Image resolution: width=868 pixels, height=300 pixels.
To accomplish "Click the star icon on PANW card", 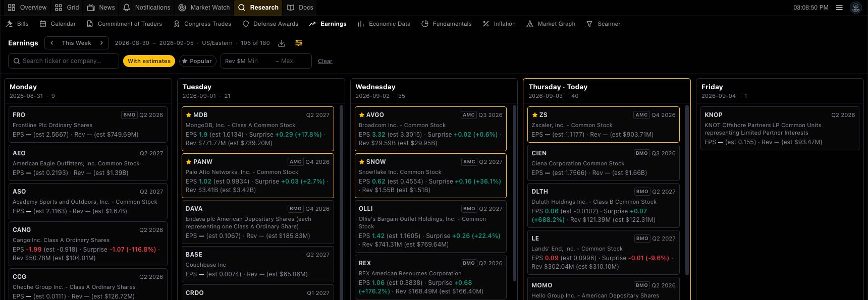I will click(x=189, y=162).
